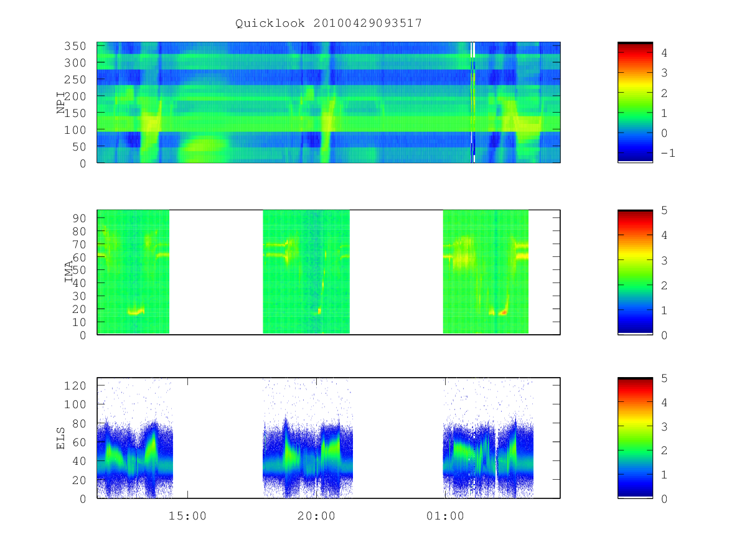This screenshot has width=747, height=560.
Task: Select the ELS axis label
Action: 61,438
